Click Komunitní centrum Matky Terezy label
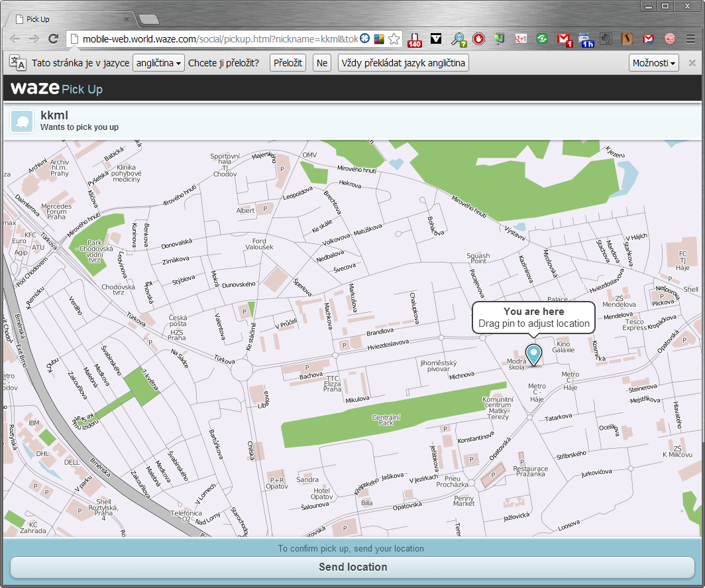The width and height of the screenshot is (705, 588). click(498, 408)
